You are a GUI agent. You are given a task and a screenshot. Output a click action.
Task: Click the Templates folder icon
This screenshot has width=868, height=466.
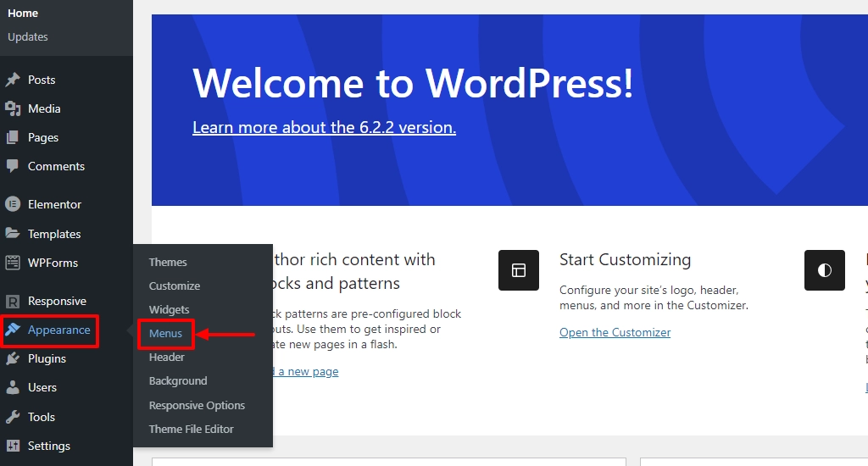click(13, 234)
